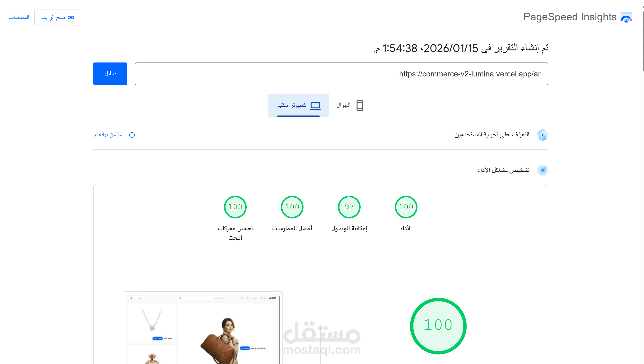Click the compass icon beside تشخيص مشاكل الأداء

543,170
